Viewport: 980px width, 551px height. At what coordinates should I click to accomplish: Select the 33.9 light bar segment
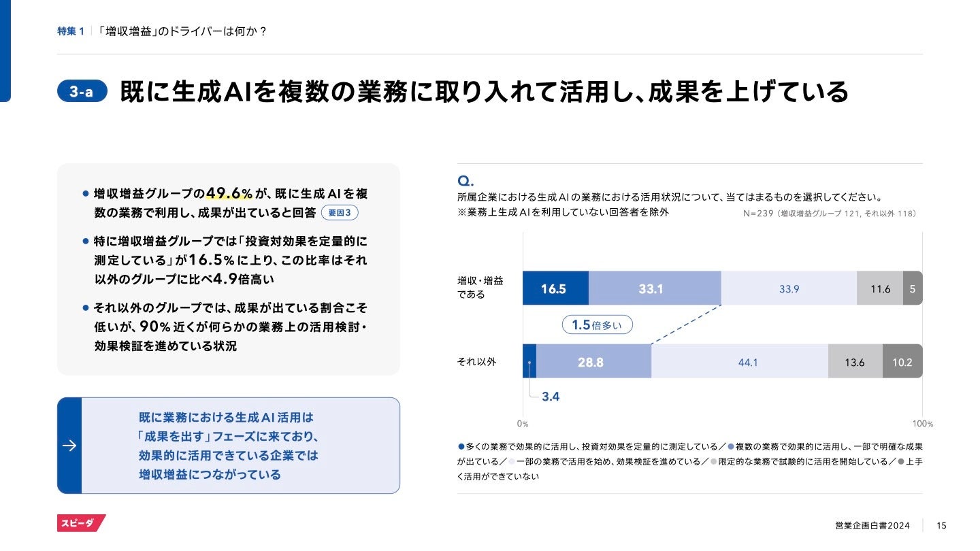click(x=789, y=288)
